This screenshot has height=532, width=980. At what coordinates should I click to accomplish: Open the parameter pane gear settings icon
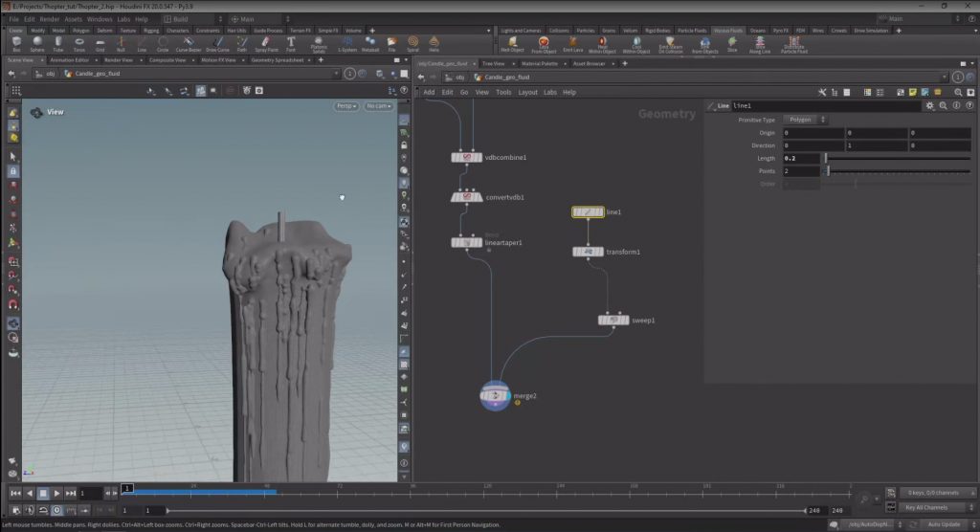pyautogui.click(x=930, y=105)
